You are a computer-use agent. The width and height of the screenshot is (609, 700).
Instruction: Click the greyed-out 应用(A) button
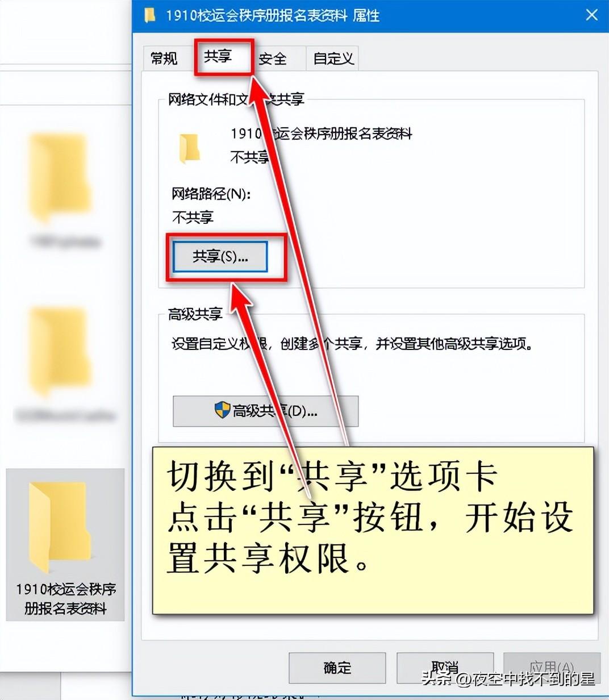(x=552, y=668)
